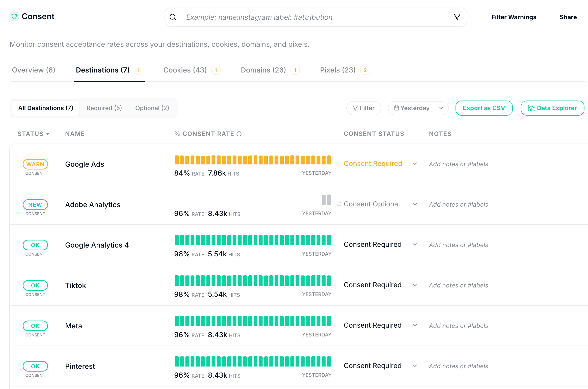
Task: Open the Domains (26) tab
Action: 263,70
